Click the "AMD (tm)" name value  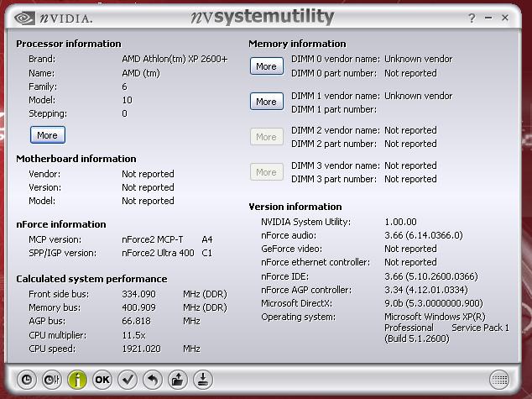141,73
